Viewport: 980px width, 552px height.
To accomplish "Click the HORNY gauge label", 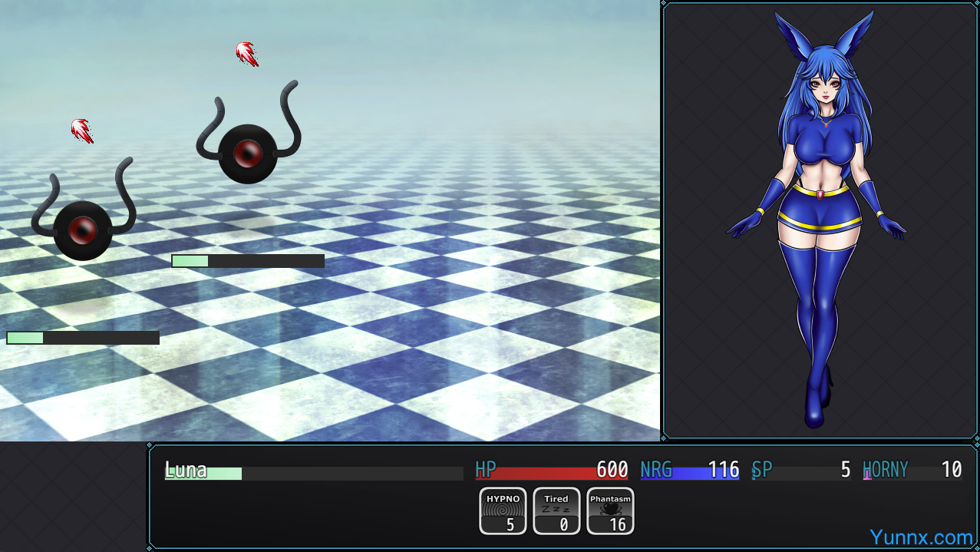I will (x=885, y=469).
